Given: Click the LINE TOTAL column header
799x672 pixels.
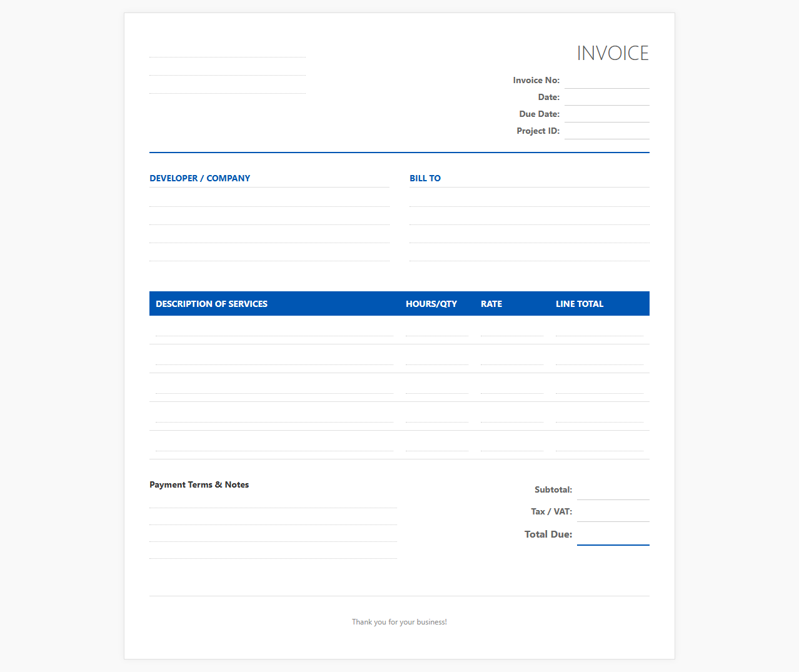Looking at the screenshot, I should [580, 304].
